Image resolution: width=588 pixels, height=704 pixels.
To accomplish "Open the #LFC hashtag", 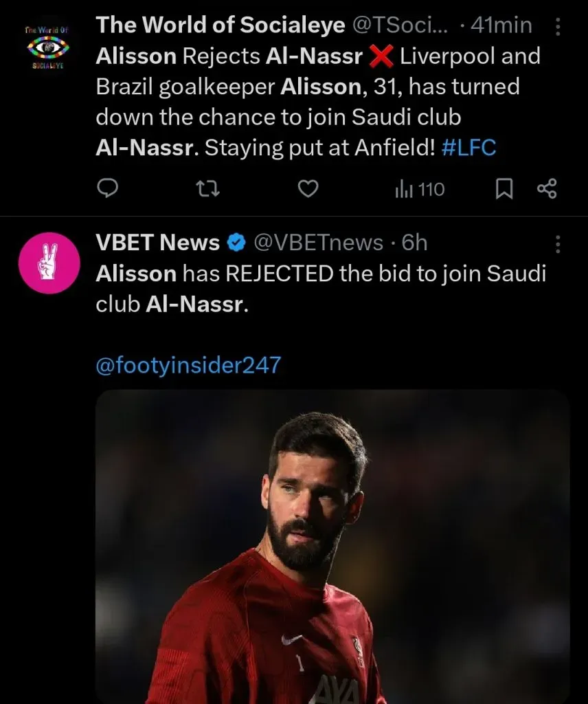I will click(468, 148).
